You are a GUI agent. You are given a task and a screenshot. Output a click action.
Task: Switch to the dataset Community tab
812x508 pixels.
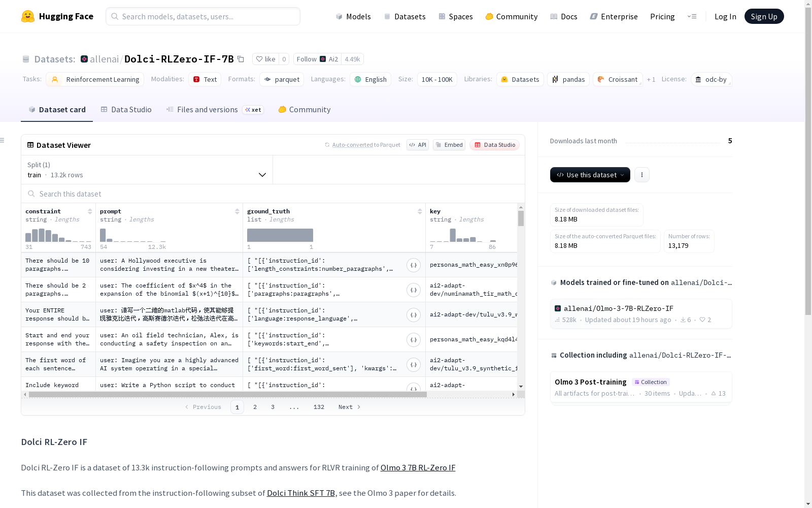pos(304,110)
